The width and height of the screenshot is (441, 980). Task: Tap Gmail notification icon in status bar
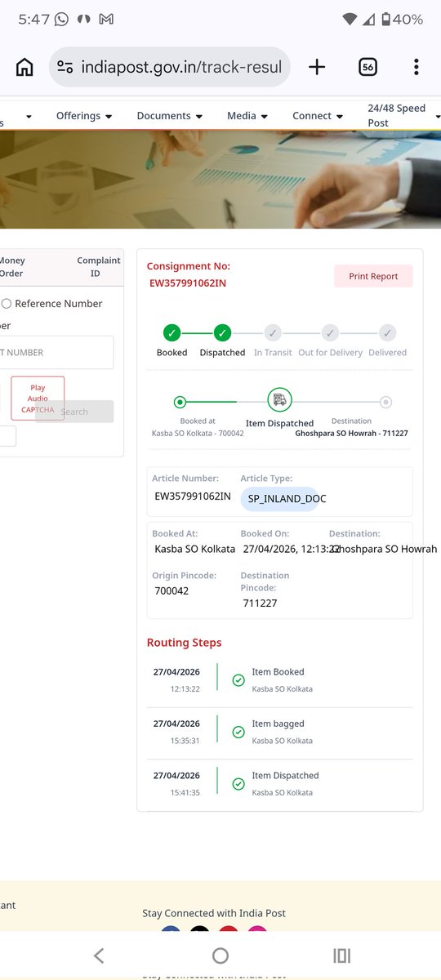[107, 19]
